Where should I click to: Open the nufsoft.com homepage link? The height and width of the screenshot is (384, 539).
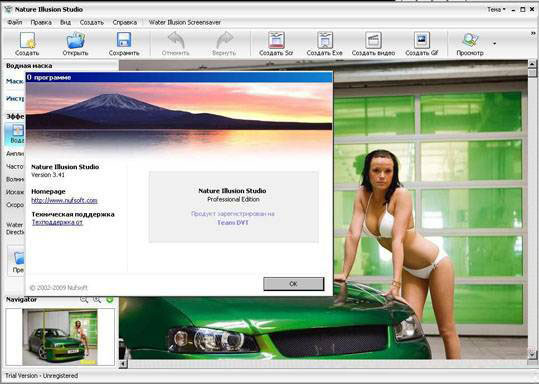pos(64,200)
